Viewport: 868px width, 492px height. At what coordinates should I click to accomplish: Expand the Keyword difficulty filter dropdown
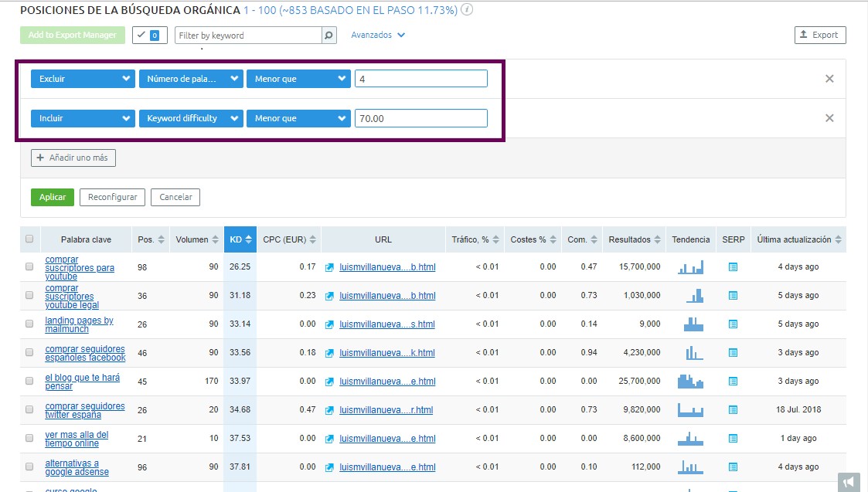pyautogui.click(x=190, y=118)
